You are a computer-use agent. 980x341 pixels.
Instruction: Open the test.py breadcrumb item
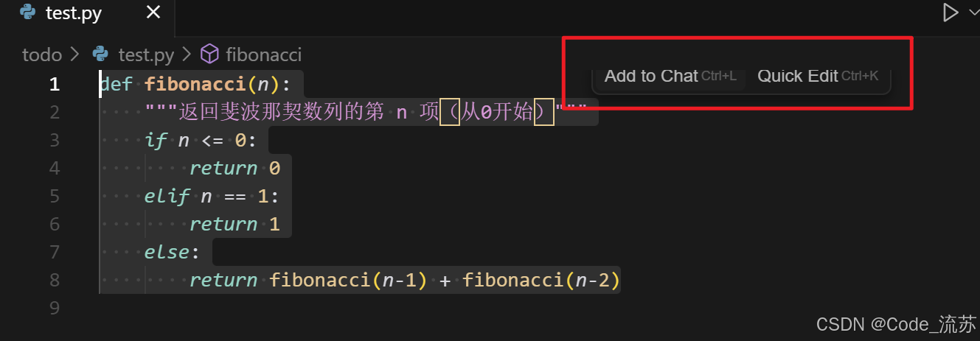pos(146,55)
